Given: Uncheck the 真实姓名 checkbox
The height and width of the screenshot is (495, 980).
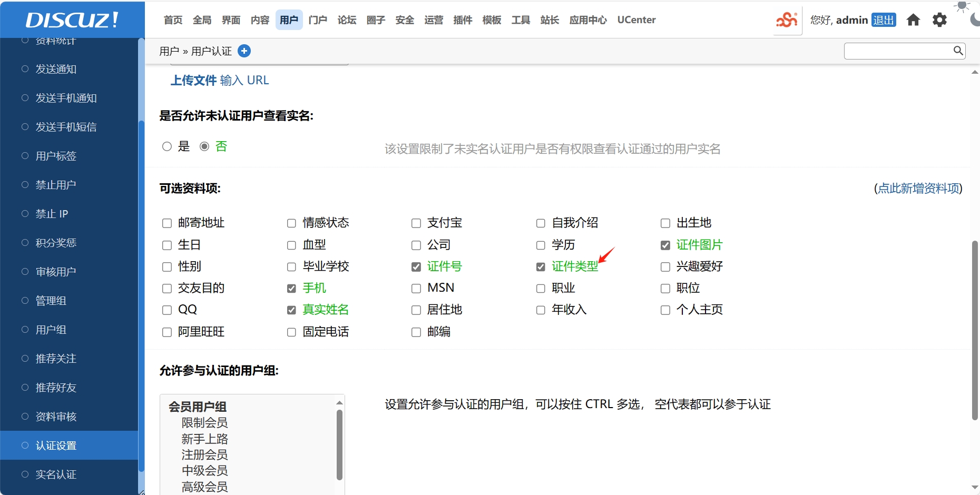Looking at the screenshot, I should click(291, 310).
